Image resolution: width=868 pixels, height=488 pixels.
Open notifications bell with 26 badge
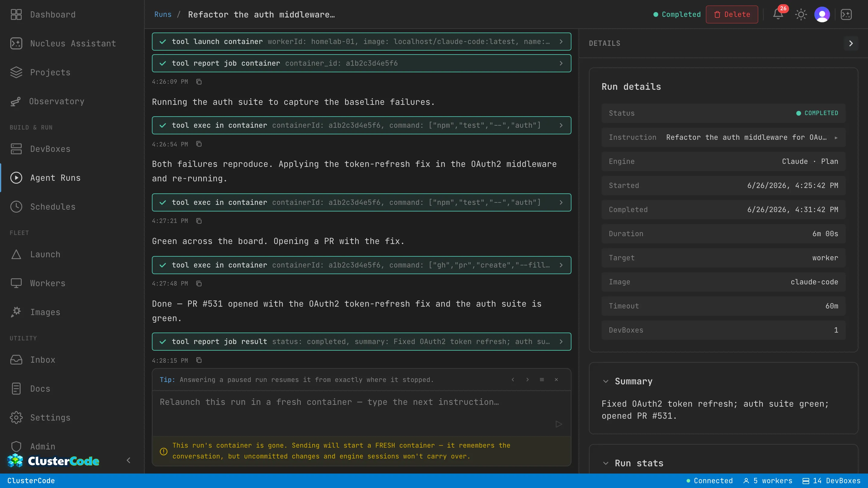(x=778, y=14)
